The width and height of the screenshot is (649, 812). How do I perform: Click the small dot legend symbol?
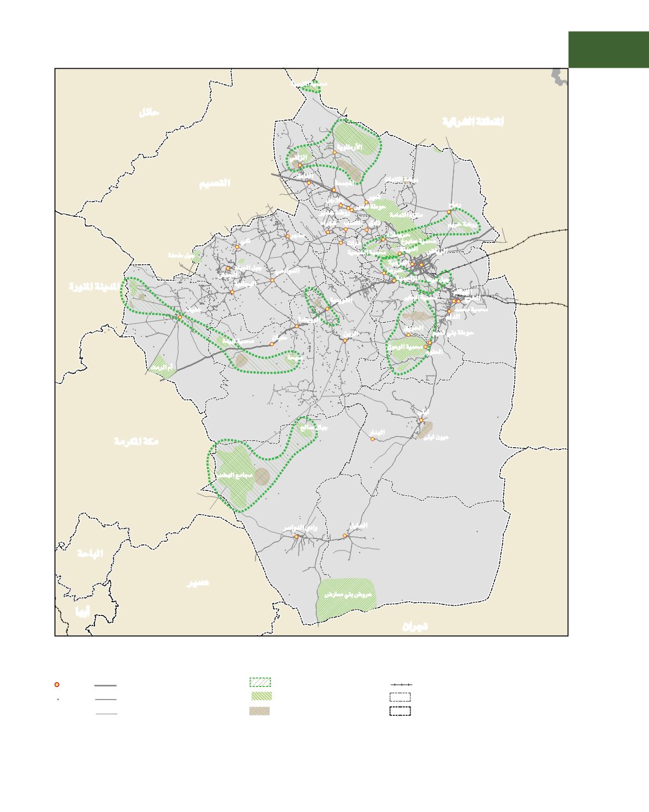[x=57, y=699]
